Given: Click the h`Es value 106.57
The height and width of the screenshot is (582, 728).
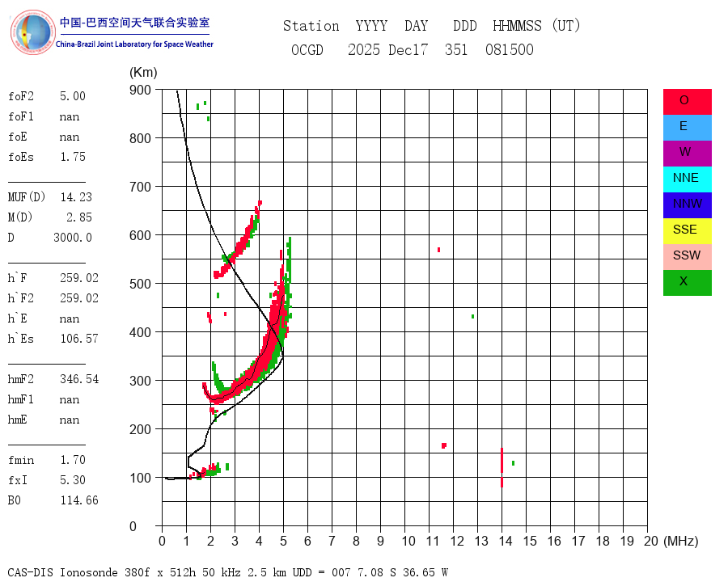Looking at the screenshot, I should point(79,339).
